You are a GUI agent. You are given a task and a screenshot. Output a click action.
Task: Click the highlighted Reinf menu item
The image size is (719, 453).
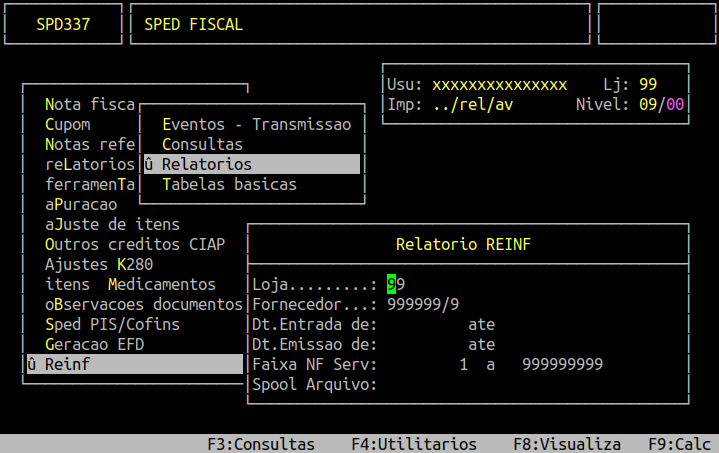tap(134, 364)
